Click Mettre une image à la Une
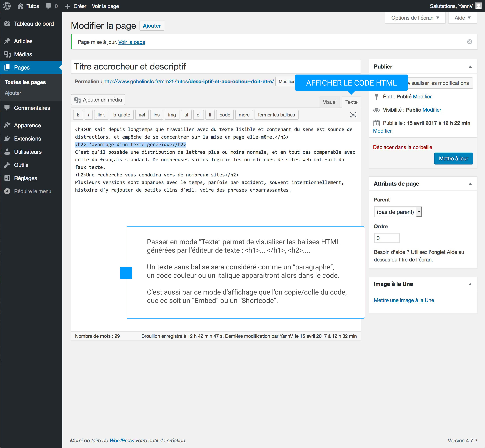This screenshot has height=448, width=485. point(404,300)
